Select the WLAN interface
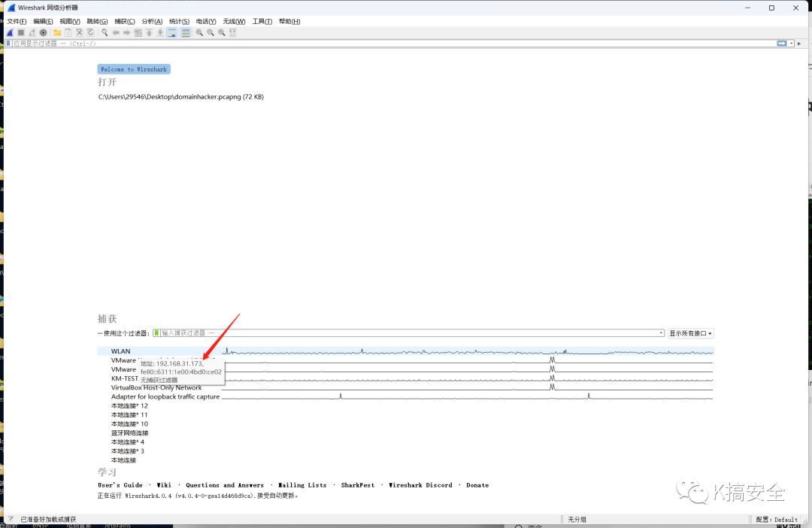This screenshot has width=812, height=528. (405, 351)
